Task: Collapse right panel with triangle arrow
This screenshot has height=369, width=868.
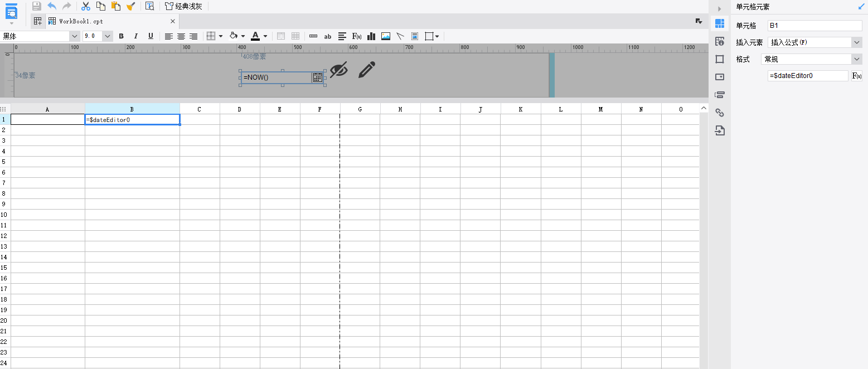Action: [720, 8]
